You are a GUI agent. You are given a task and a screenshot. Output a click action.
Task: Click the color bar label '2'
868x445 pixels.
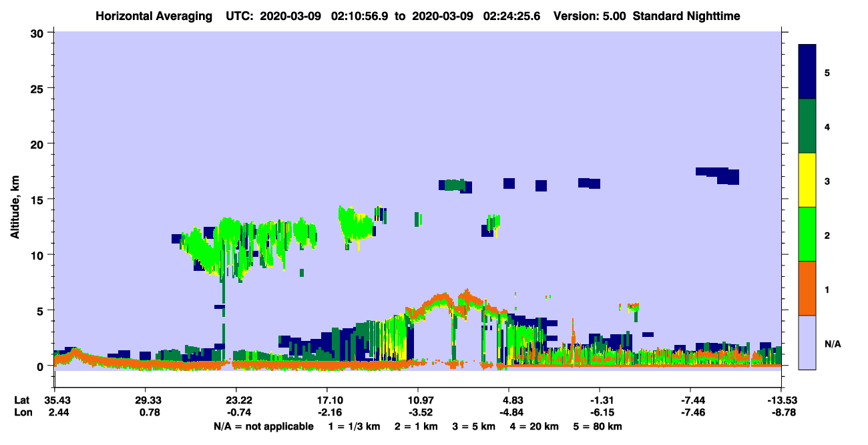827,235
